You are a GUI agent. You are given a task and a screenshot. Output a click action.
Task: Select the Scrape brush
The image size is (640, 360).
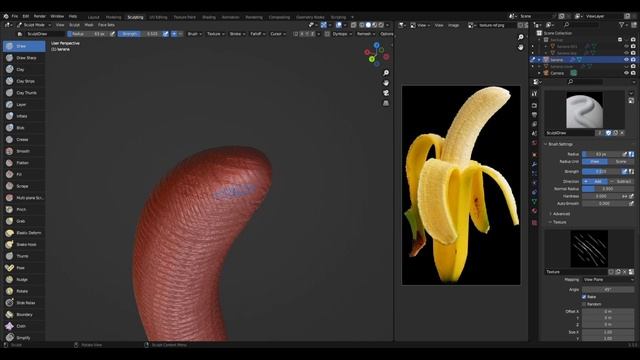tap(24, 186)
